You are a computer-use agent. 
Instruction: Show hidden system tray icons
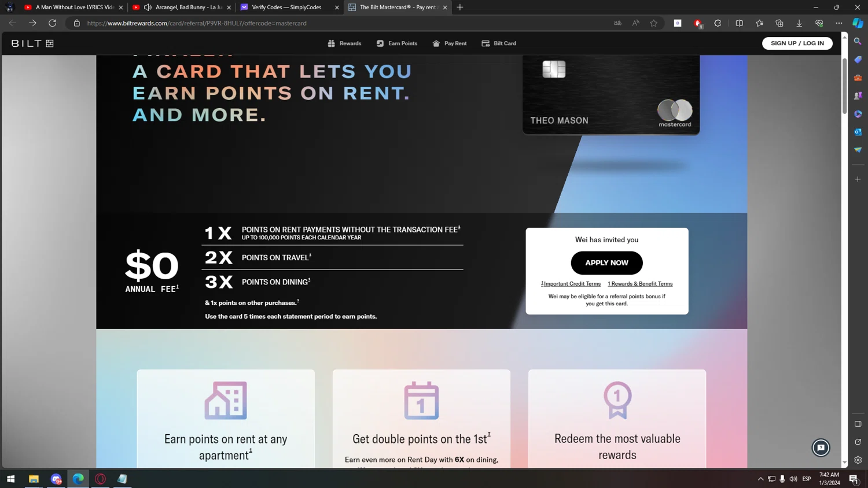tap(761, 479)
